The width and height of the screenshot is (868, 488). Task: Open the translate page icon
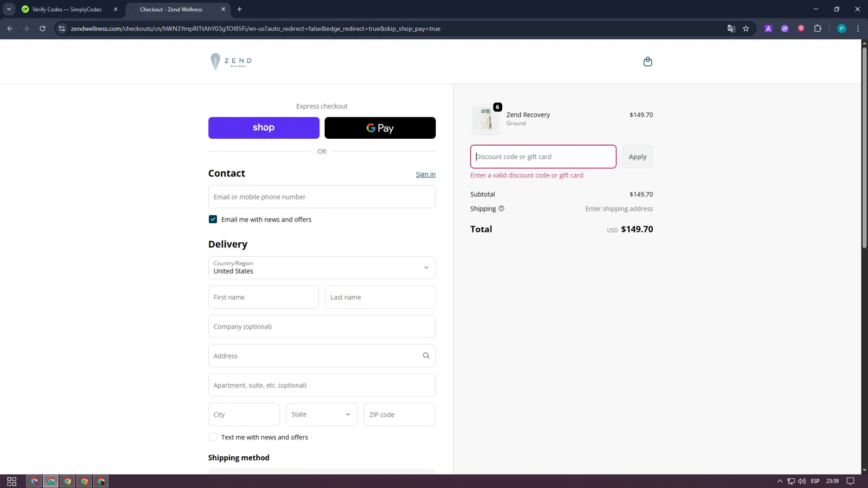click(731, 28)
